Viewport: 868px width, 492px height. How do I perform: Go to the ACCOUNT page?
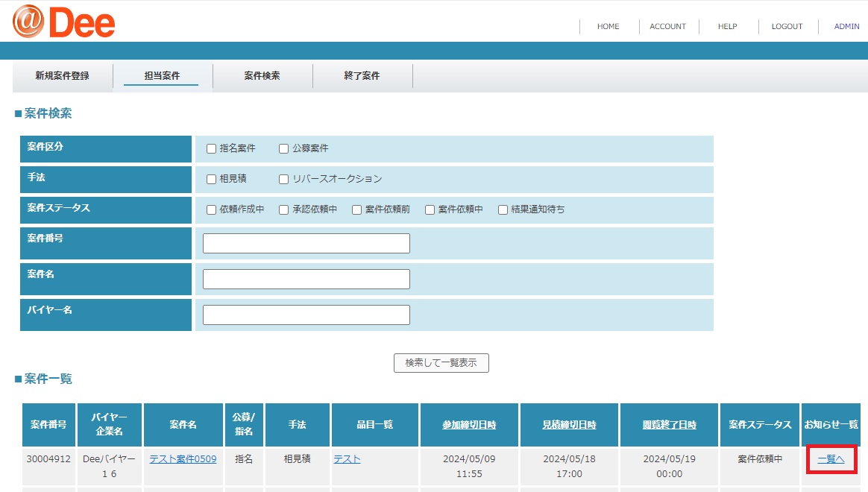[x=667, y=27]
